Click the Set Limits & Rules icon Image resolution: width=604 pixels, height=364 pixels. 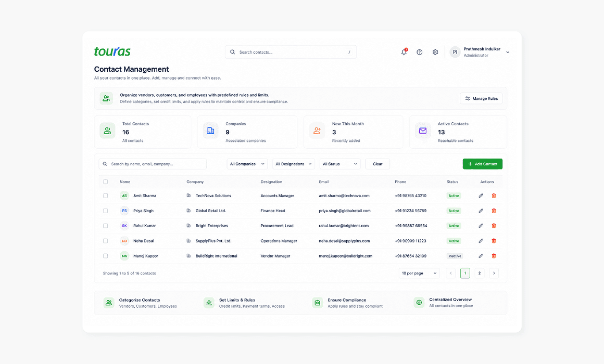click(209, 303)
